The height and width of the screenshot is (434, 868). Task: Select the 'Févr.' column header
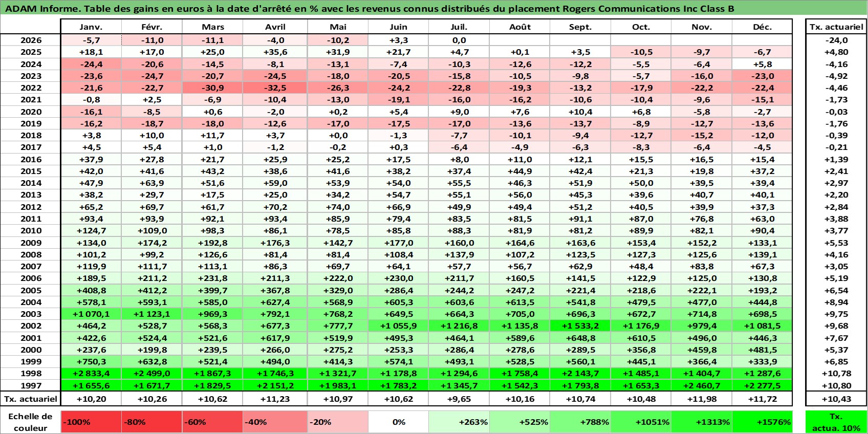coord(152,27)
